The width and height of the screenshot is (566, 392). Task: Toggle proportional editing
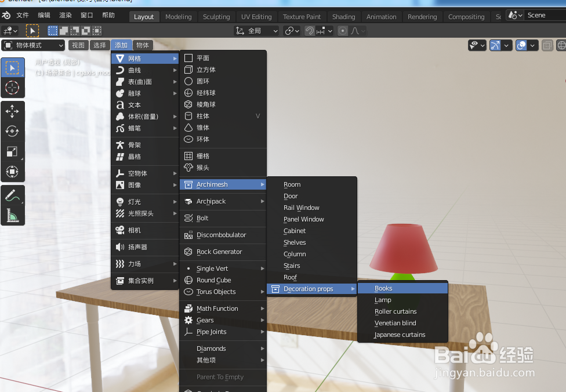click(x=343, y=31)
